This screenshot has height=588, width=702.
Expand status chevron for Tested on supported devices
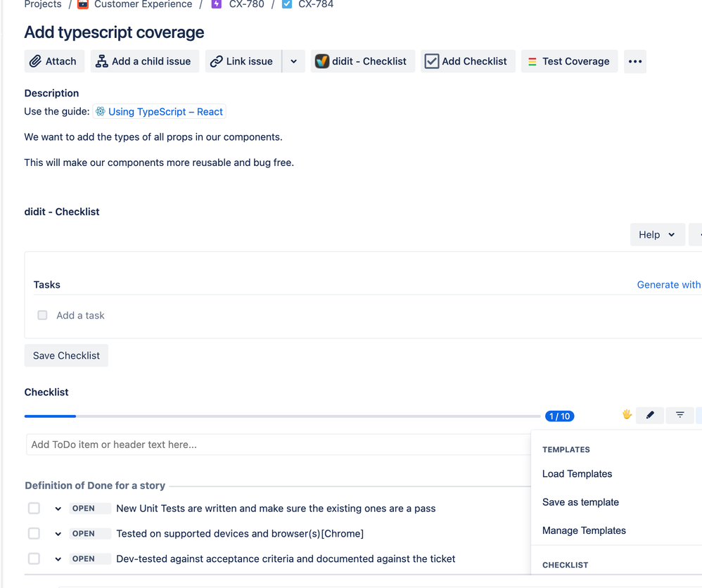coord(58,534)
